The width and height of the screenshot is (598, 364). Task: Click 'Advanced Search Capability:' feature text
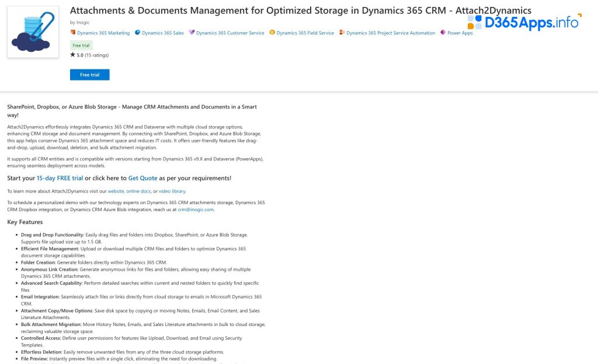(x=52, y=283)
